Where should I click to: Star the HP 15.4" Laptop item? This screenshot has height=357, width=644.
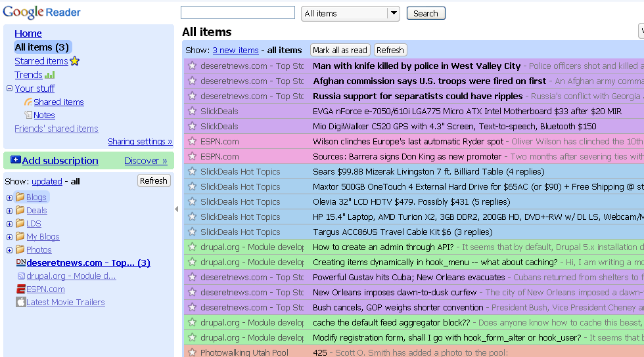(192, 217)
